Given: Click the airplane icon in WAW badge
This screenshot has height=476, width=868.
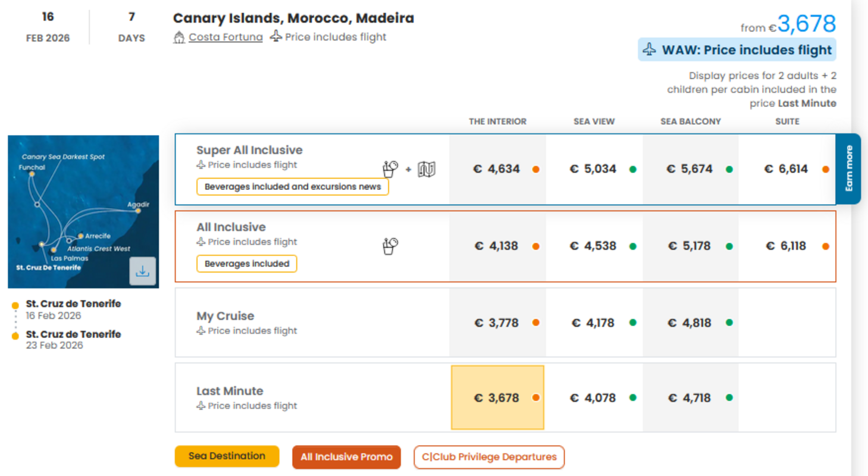Looking at the screenshot, I should pyautogui.click(x=650, y=50).
